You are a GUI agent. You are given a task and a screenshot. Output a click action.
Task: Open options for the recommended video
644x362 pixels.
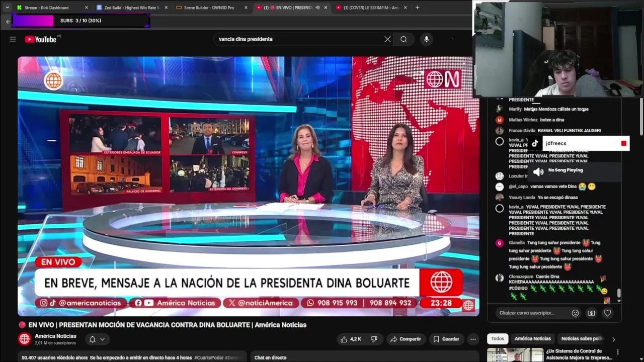point(618,352)
